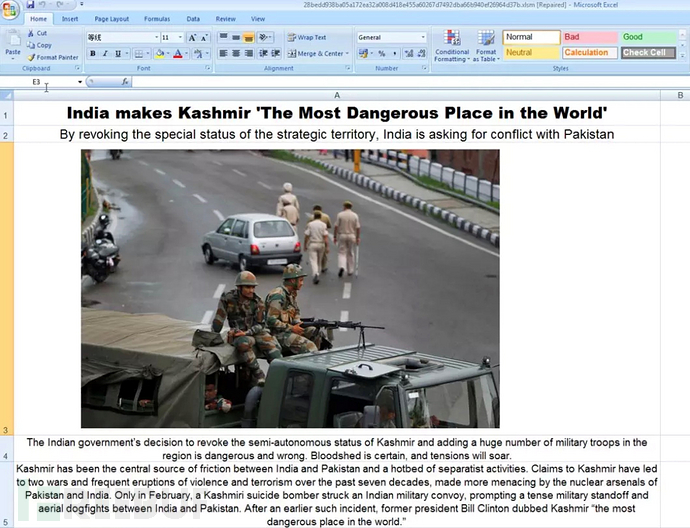
Task: Toggle Middle Align
Action: (x=236, y=37)
